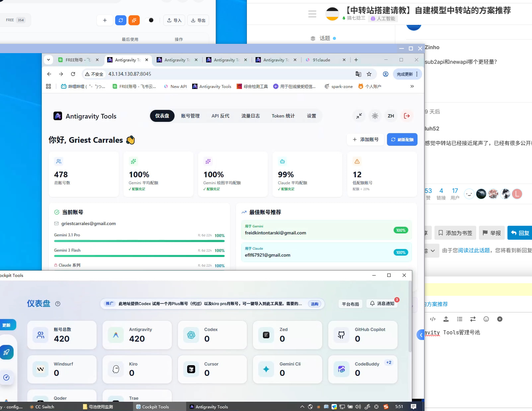532x411 pixels.
Task: Click the logout icon in Antigravity Tools
Action: (x=407, y=116)
